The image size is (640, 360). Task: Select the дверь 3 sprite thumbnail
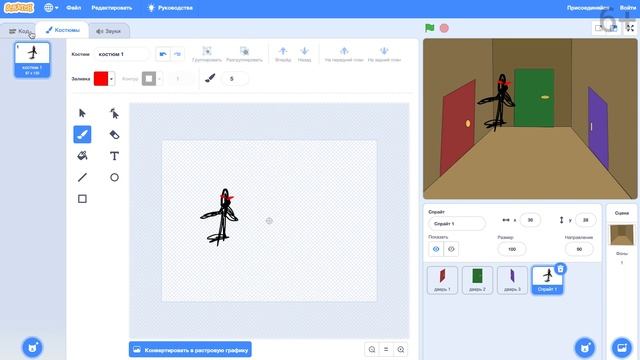click(x=512, y=280)
